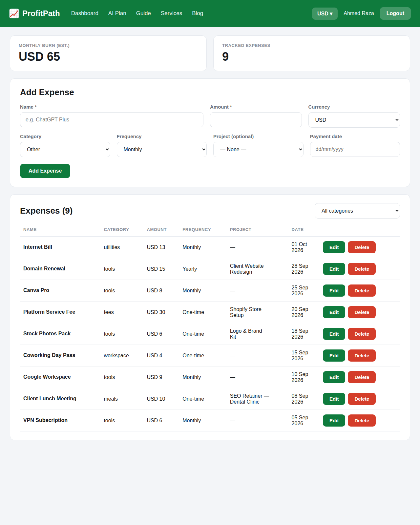420x525 pixels.
Task: Focus the Amount input field
Action: point(256,120)
